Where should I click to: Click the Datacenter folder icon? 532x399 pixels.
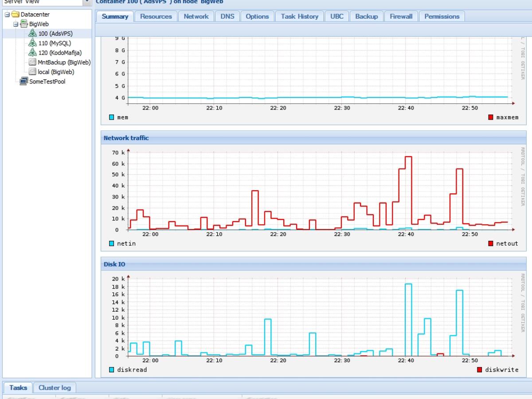click(16, 15)
